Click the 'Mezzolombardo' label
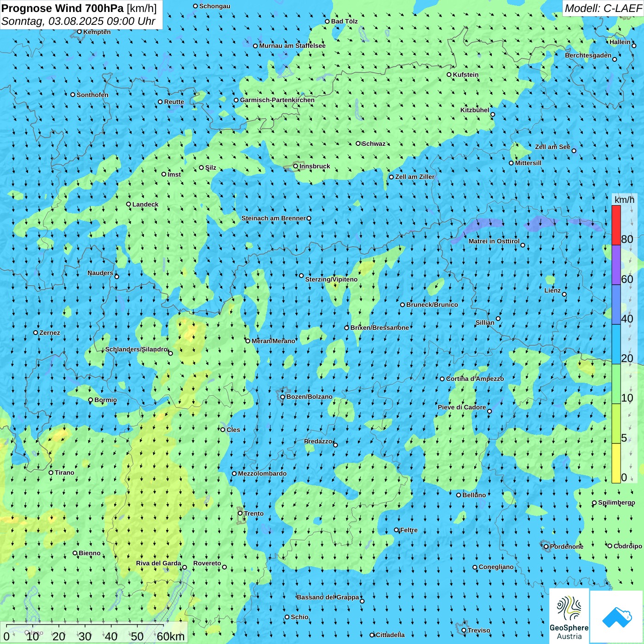 coord(262,473)
